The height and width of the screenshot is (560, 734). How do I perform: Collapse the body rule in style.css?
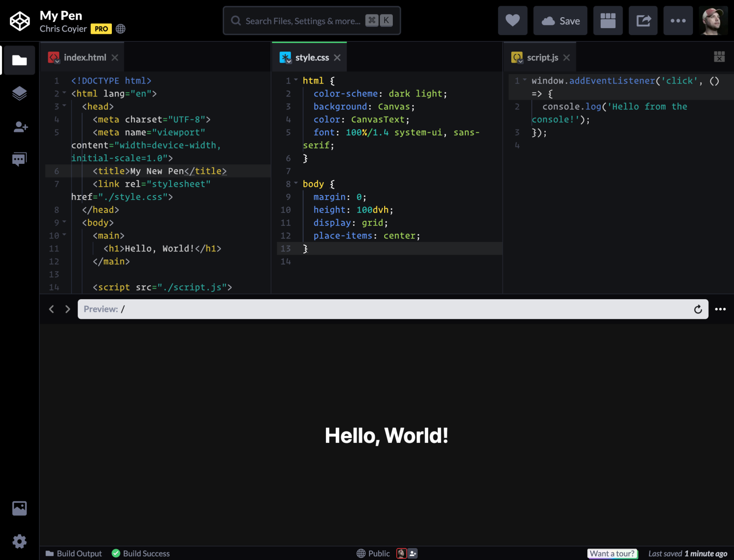pos(295,183)
